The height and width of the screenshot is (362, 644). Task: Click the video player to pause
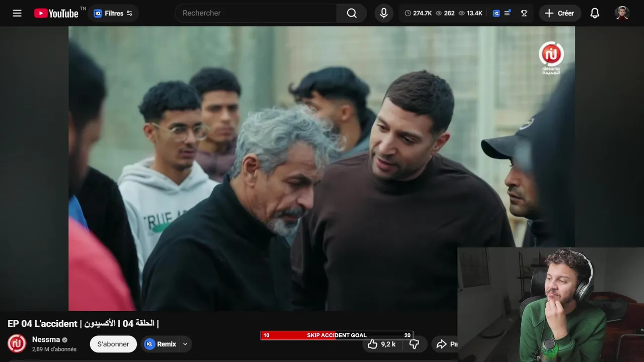[321, 168]
